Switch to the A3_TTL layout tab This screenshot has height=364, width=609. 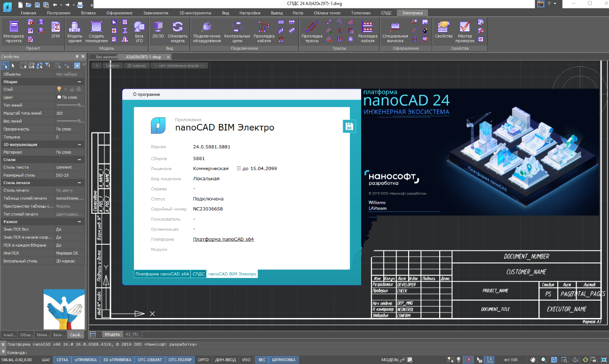point(132,334)
